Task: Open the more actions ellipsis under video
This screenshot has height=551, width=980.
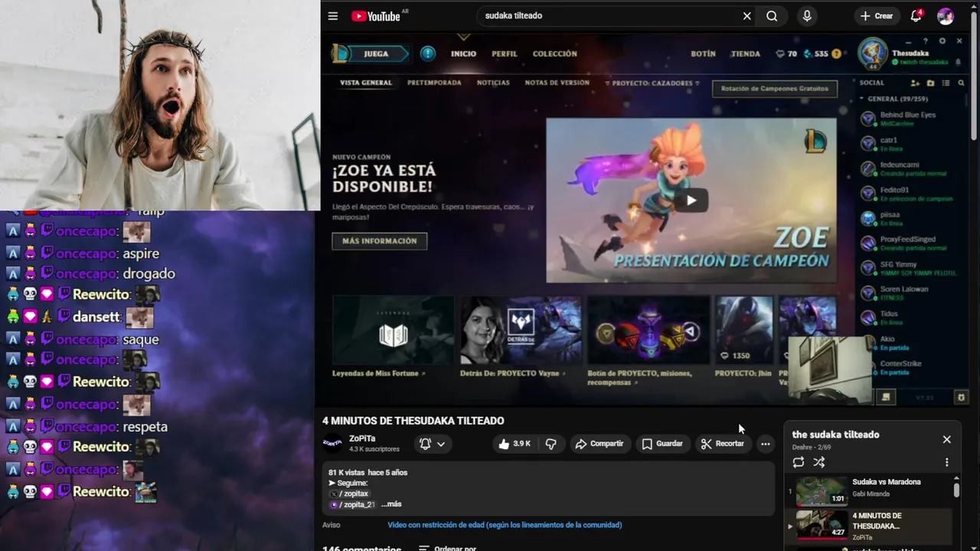Action: (765, 444)
